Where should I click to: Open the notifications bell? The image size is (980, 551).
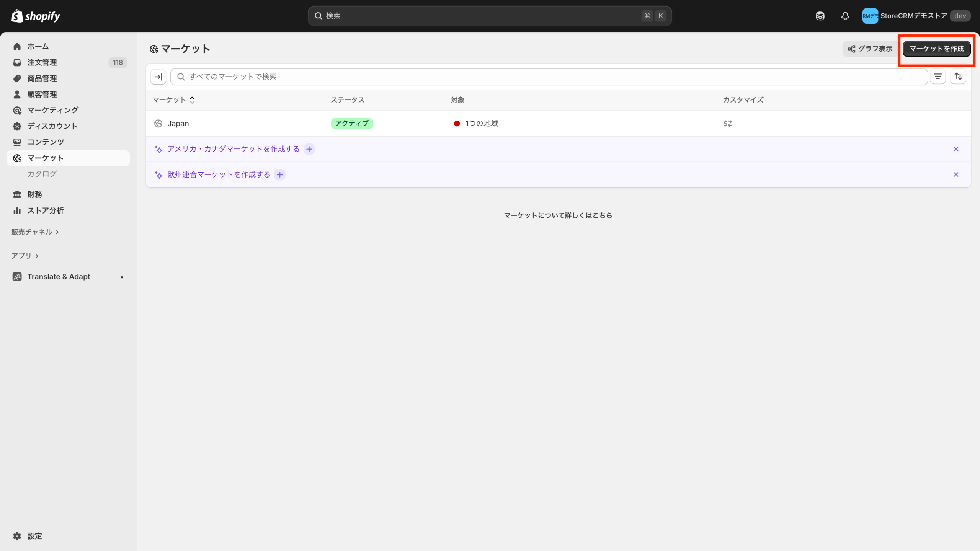tap(845, 16)
